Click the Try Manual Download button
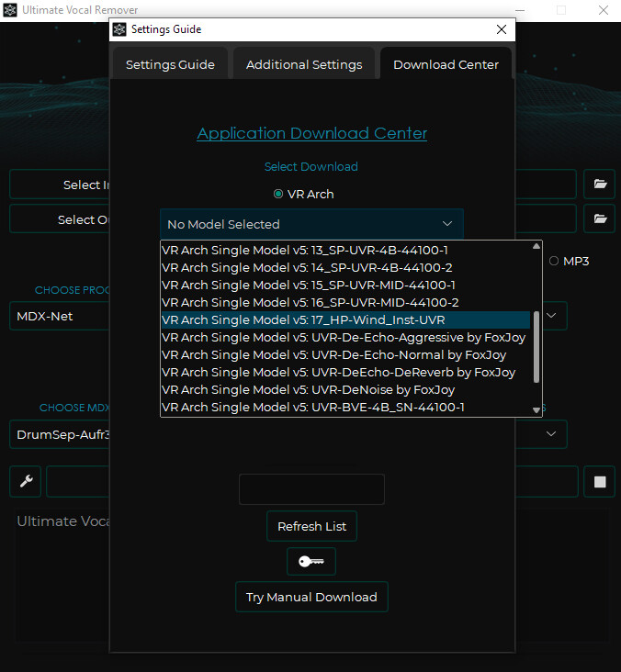 point(311,597)
